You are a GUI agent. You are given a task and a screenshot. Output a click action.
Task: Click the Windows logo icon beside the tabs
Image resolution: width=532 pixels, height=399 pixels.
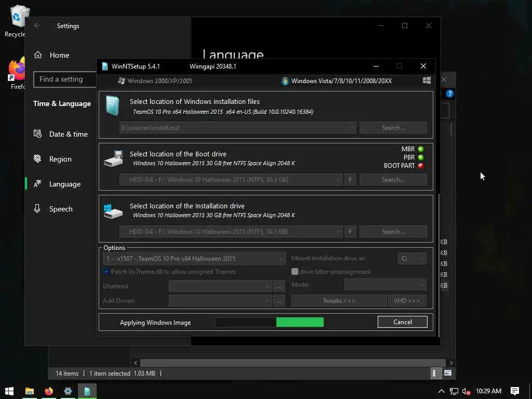pyautogui.click(x=427, y=81)
